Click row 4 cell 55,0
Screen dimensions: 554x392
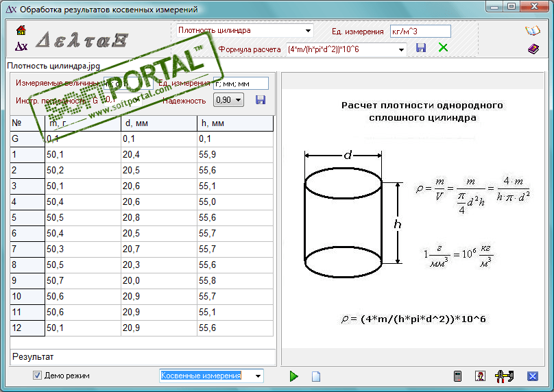(235, 202)
